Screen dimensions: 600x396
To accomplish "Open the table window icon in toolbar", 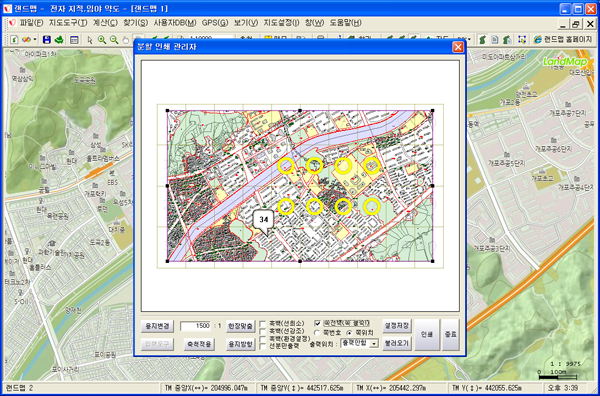I will [x=74, y=39].
